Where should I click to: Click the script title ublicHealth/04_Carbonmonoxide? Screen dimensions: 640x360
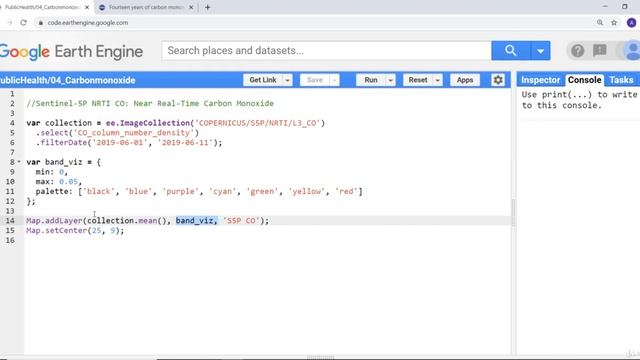(x=68, y=80)
